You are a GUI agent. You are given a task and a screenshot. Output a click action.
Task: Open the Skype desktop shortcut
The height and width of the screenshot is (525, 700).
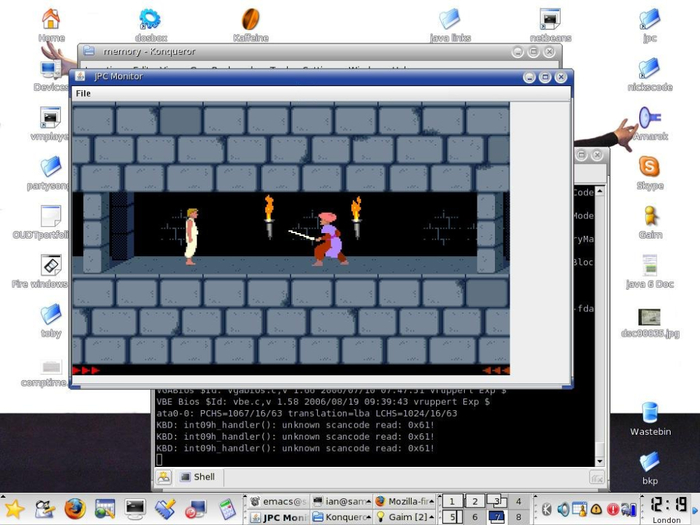pos(650,173)
